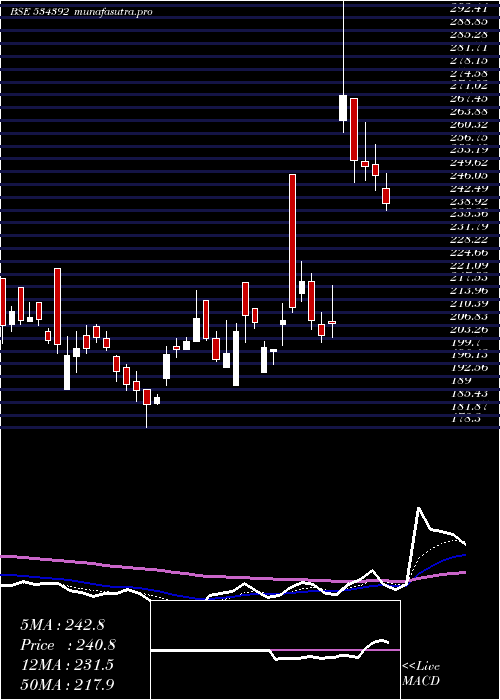Image resolution: width=500 pixels, height=700 pixels.
Task: Select the 'Price : 240.8' readout
Action: [x=68, y=645]
